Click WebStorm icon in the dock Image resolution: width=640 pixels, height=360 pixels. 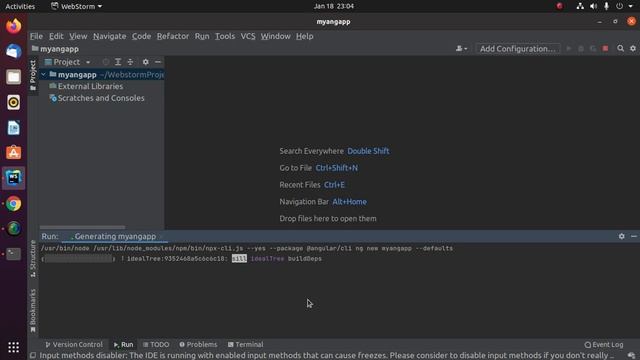[13, 178]
